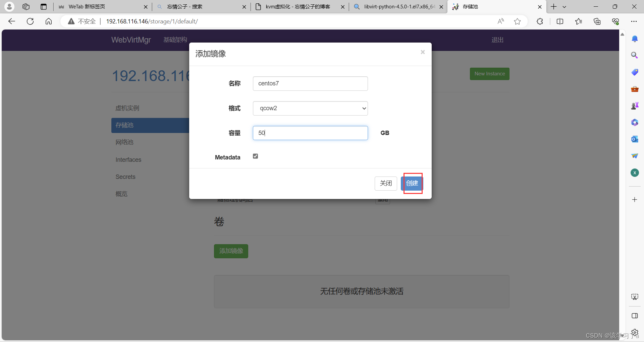This screenshot has height=342, width=644.
Task: Open the sidebar settings gear
Action: [635, 333]
